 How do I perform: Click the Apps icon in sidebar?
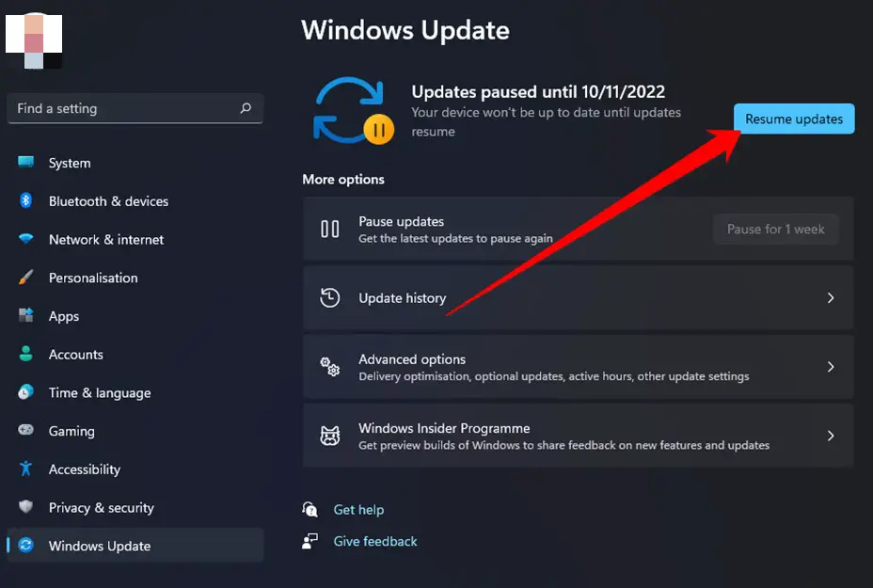coord(25,315)
